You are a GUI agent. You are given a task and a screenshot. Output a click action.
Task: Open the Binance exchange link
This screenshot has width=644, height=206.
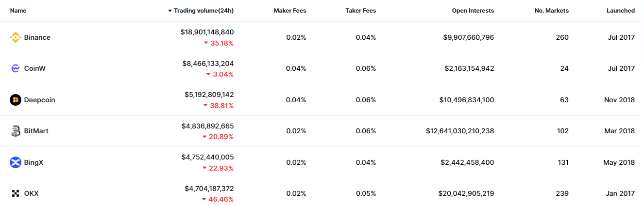(37, 37)
